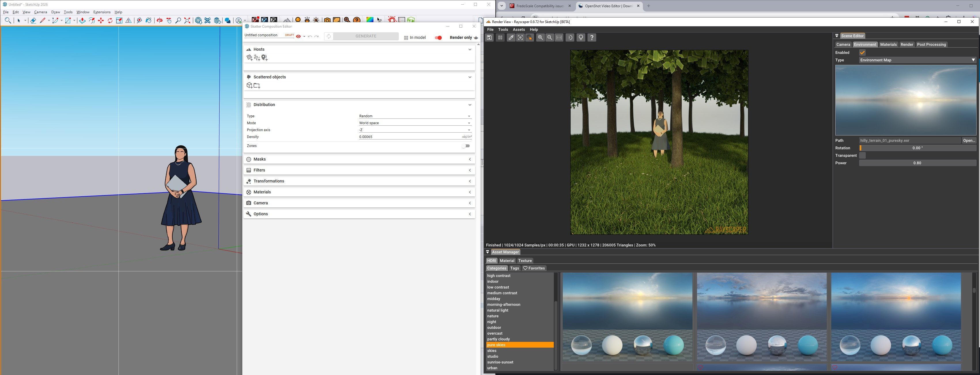Expand the Masks section
980x375 pixels.
click(359, 159)
